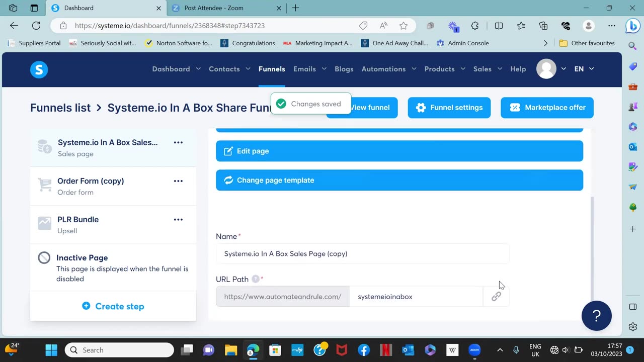Open the Funnels tab

click(x=272, y=69)
